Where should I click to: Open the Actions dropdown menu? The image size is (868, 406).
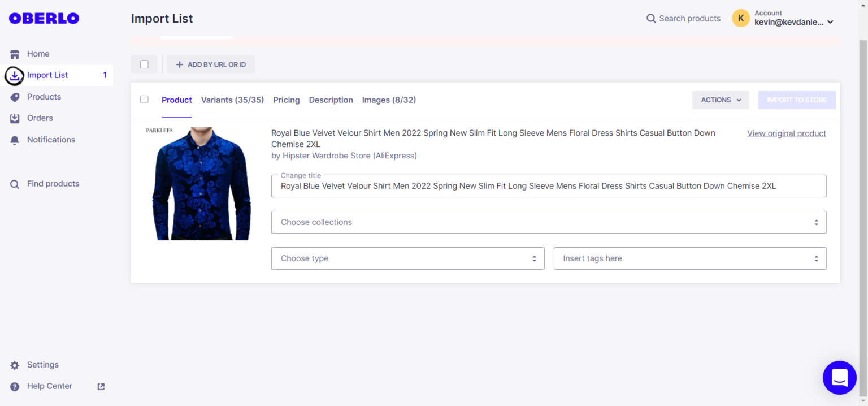click(720, 100)
